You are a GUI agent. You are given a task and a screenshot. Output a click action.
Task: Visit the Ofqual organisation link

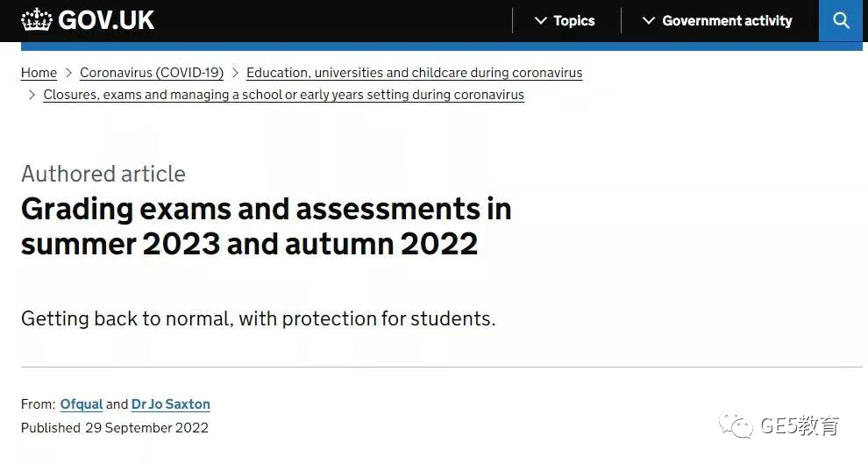(x=82, y=404)
